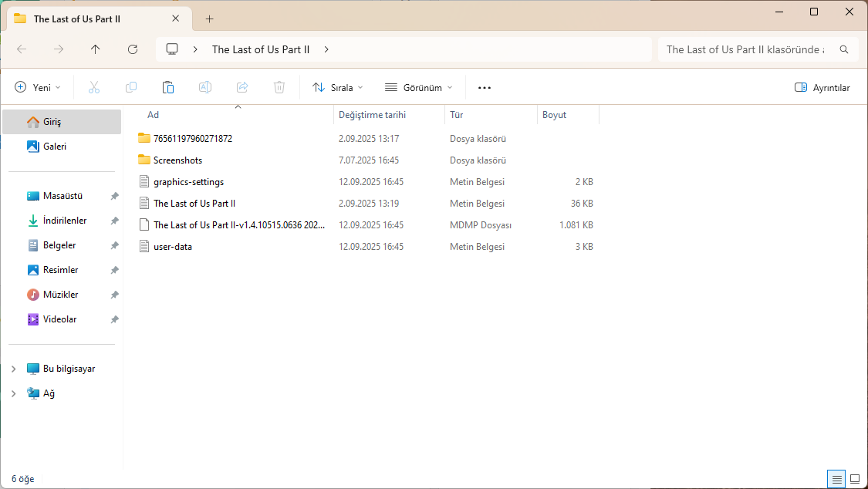
Task: Click chevron after The Last of Us Part II breadcrumb
Action: [326, 49]
